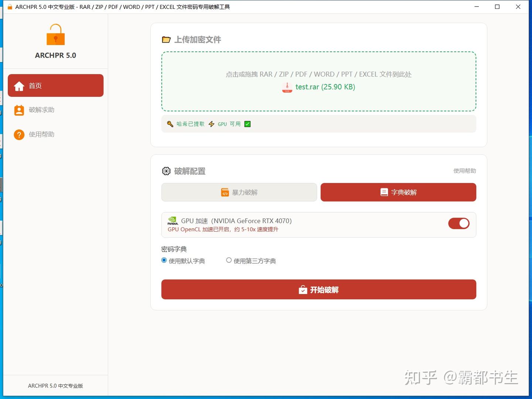Open the 破解求助 sidebar item
This screenshot has width=532, height=399.
55,110
